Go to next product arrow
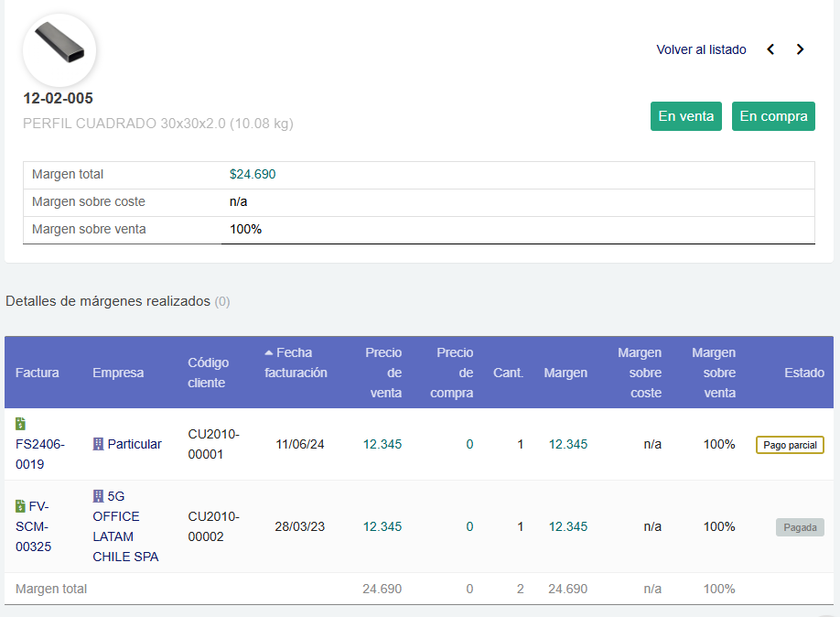 pyautogui.click(x=800, y=49)
